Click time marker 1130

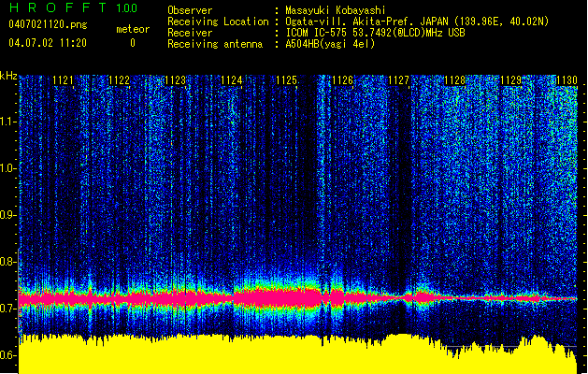tap(566, 80)
